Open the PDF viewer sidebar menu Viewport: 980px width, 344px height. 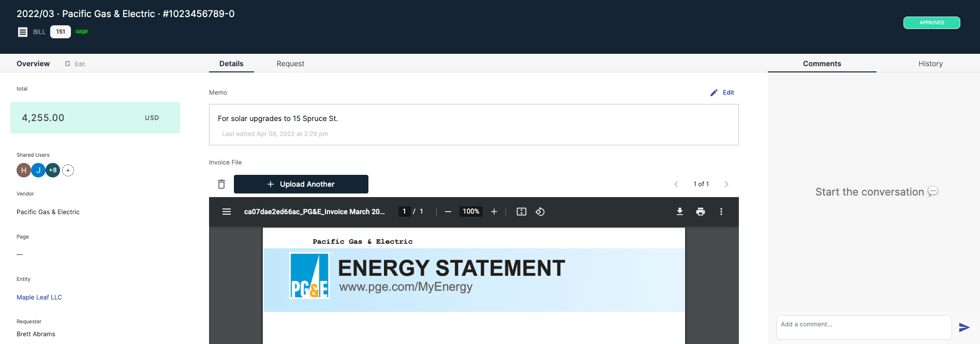tap(227, 212)
